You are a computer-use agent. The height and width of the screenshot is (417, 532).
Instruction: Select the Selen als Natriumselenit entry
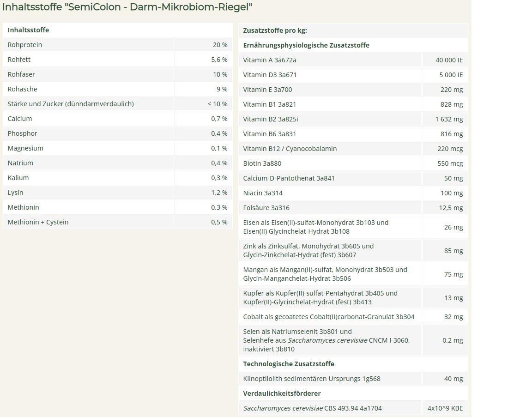(326, 340)
